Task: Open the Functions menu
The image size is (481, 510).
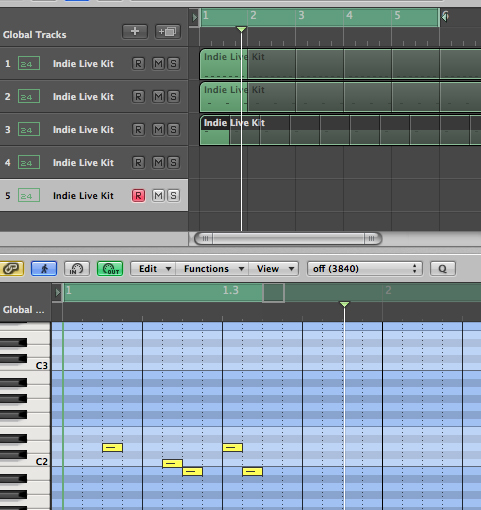Action: (212, 268)
